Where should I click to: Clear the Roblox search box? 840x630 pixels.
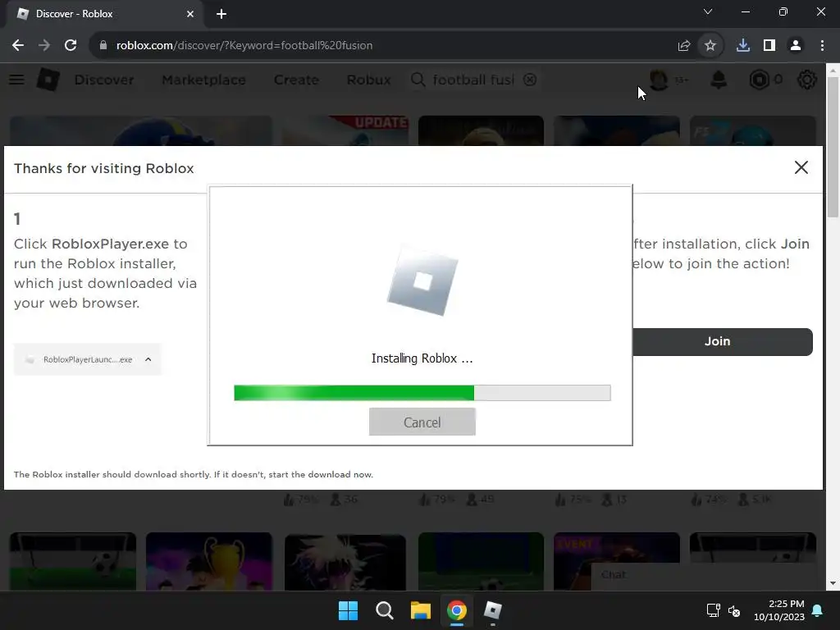pyautogui.click(x=530, y=80)
